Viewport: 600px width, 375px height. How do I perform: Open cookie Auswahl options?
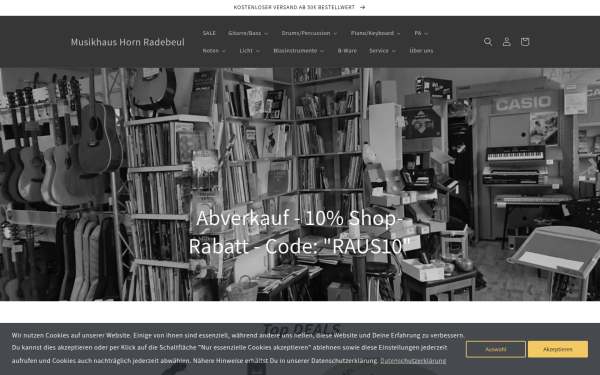[x=496, y=349]
